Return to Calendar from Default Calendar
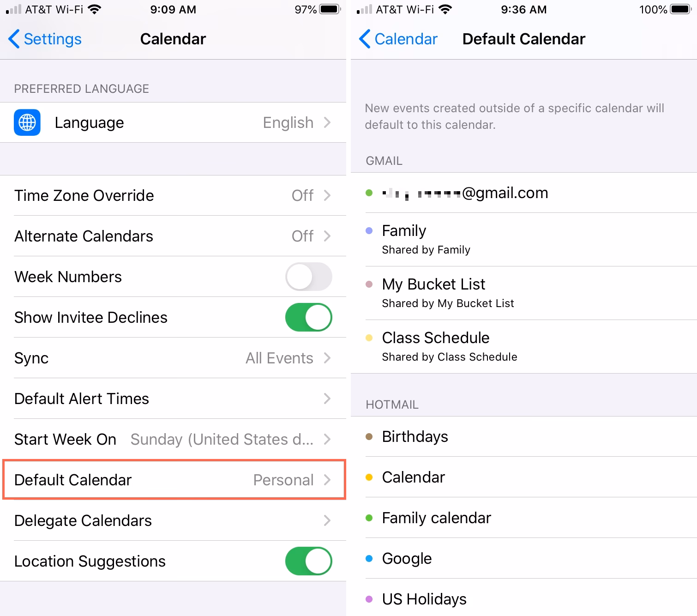The width and height of the screenshot is (697, 616). pos(398,39)
